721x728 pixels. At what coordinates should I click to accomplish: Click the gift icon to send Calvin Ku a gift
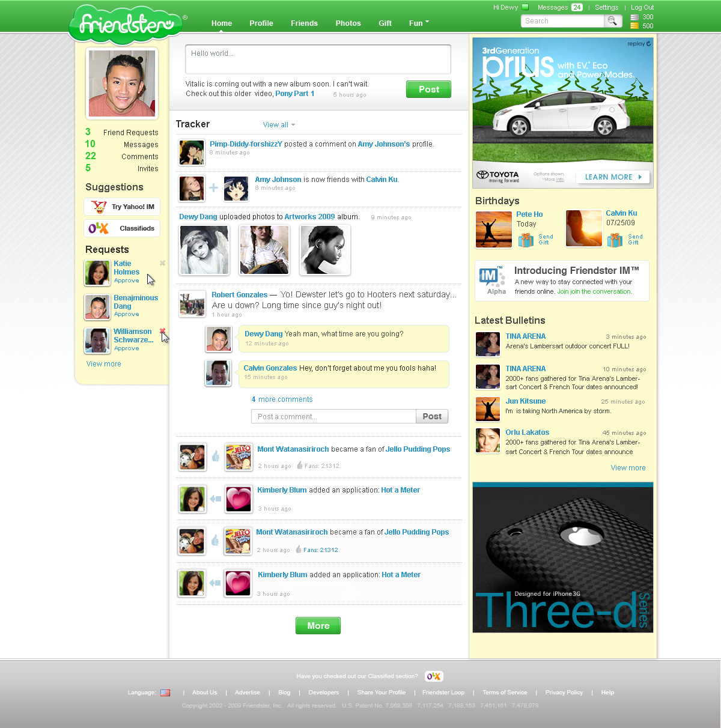[x=614, y=240]
